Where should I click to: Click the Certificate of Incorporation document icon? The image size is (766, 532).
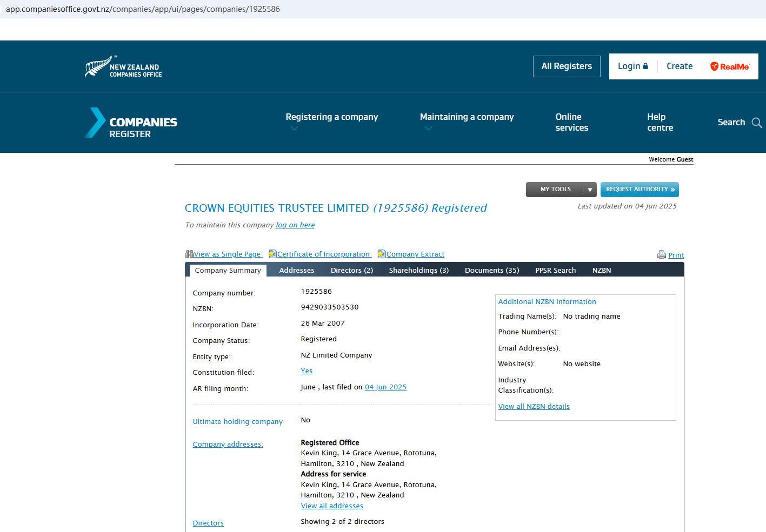(x=272, y=254)
